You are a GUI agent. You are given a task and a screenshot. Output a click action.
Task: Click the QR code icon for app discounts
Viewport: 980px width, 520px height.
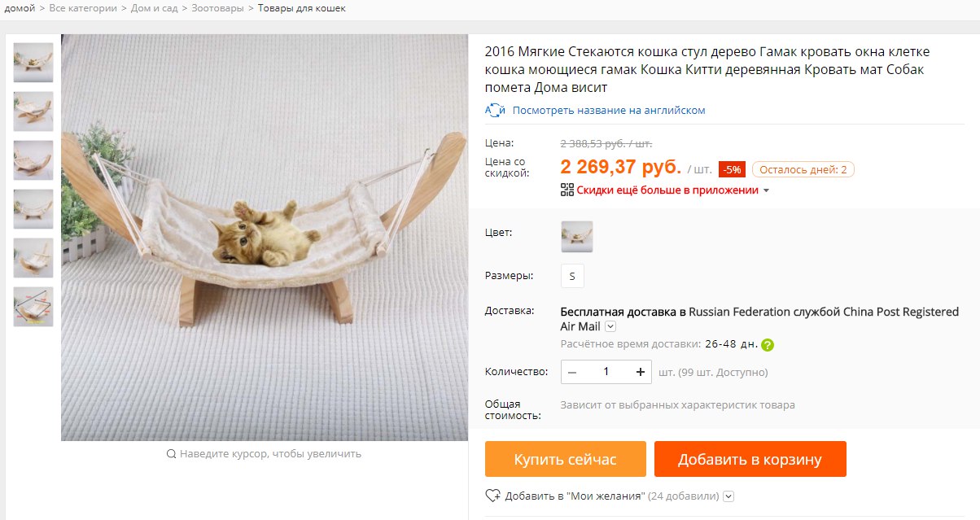coord(567,190)
